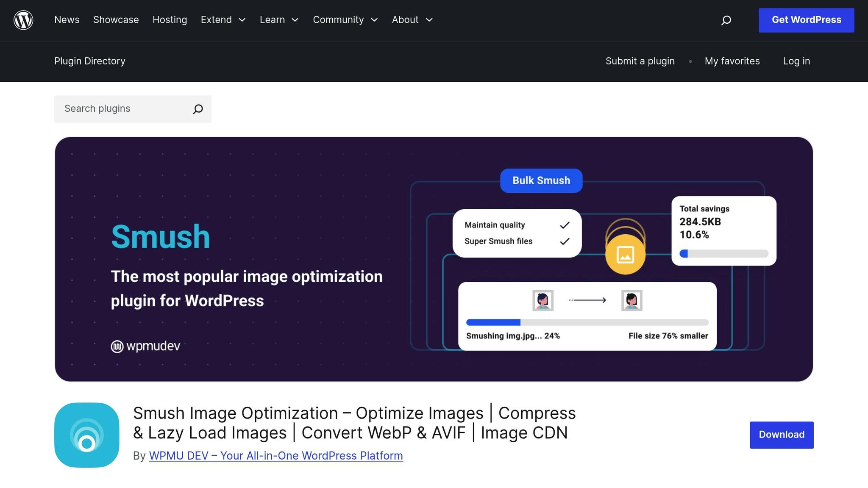This screenshot has height=488, width=868.
Task: Click the Smushing img.jpg progress bar
Action: [587, 322]
